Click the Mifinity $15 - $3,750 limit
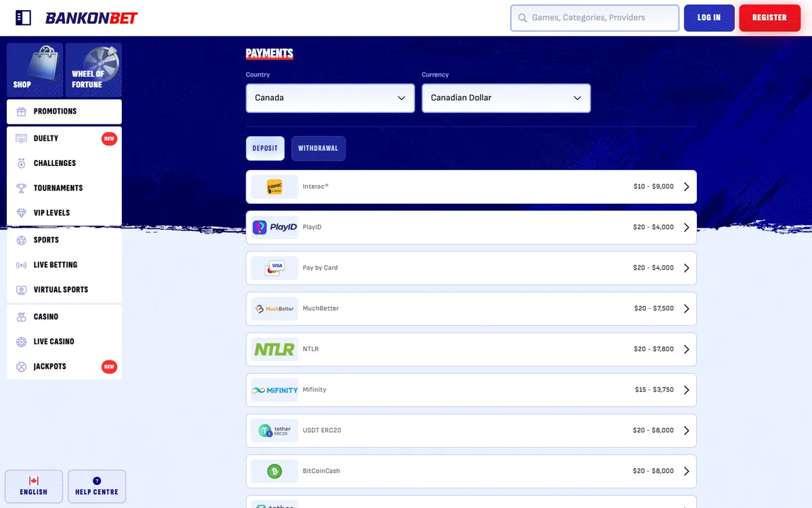 tap(654, 390)
